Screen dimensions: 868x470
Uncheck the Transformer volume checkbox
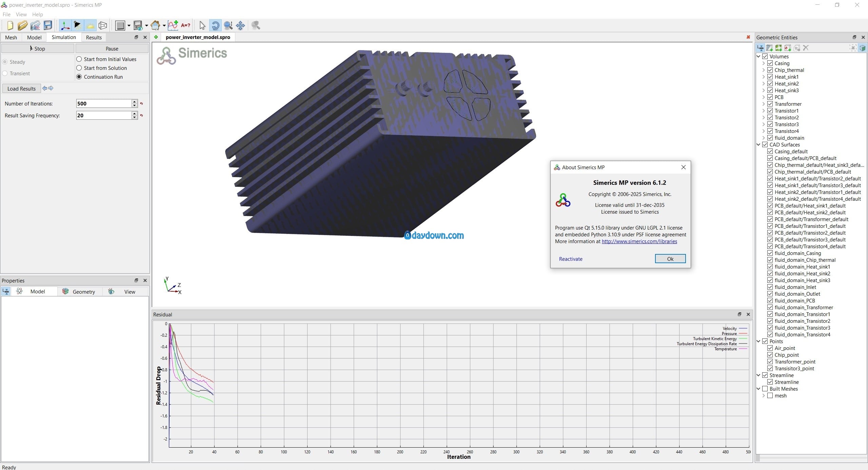pos(770,104)
